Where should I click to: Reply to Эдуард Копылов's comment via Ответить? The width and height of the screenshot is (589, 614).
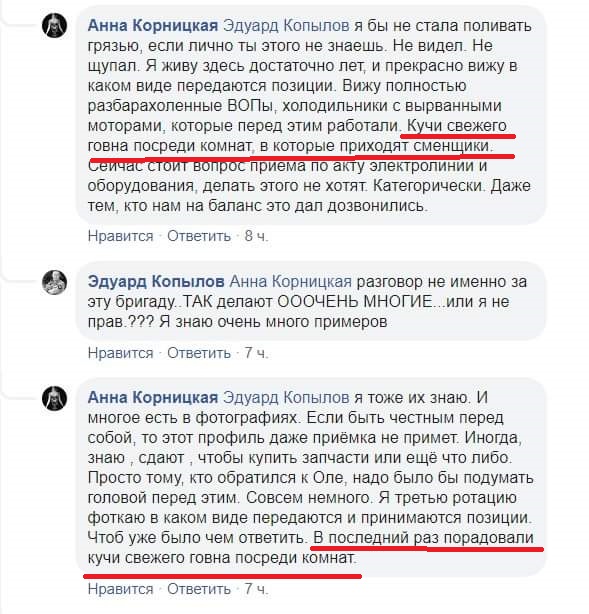(199, 353)
